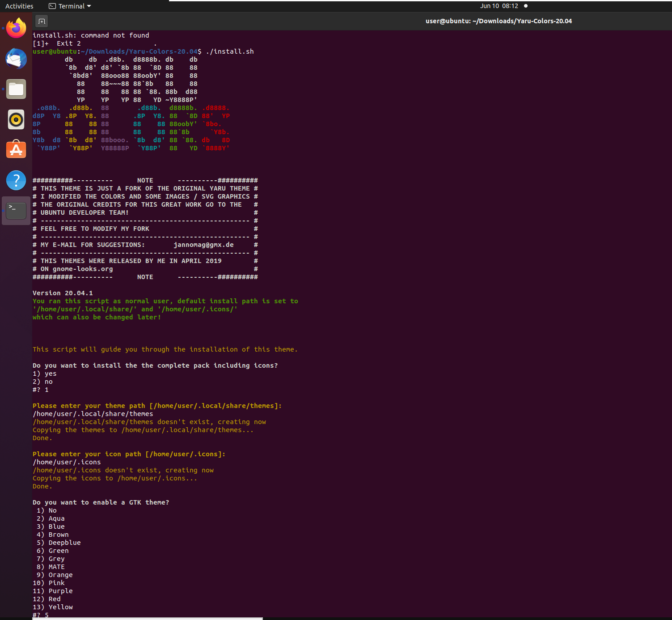This screenshot has width=672, height=620.
Task: Click theme option '13) Yellow'
Action: coord(53,607)
